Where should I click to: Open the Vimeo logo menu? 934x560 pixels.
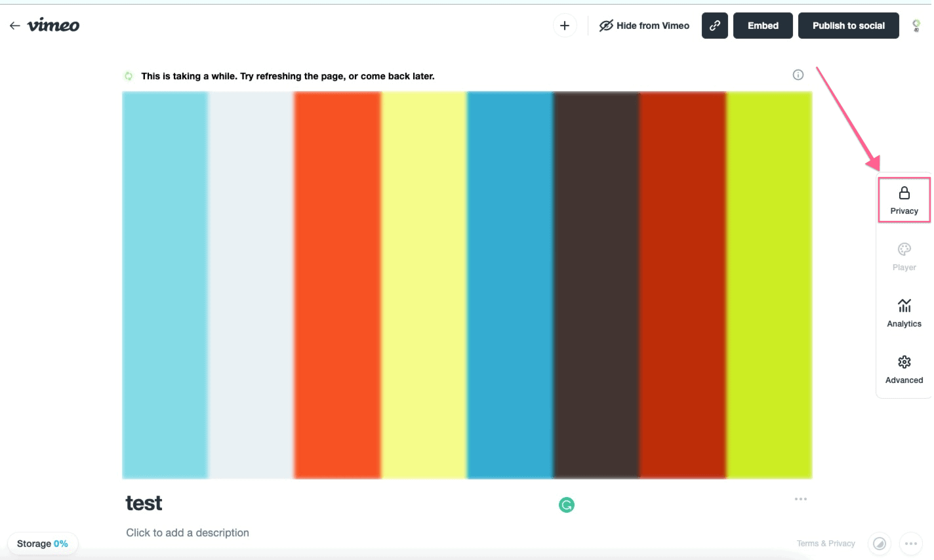(x=54, y=25)
